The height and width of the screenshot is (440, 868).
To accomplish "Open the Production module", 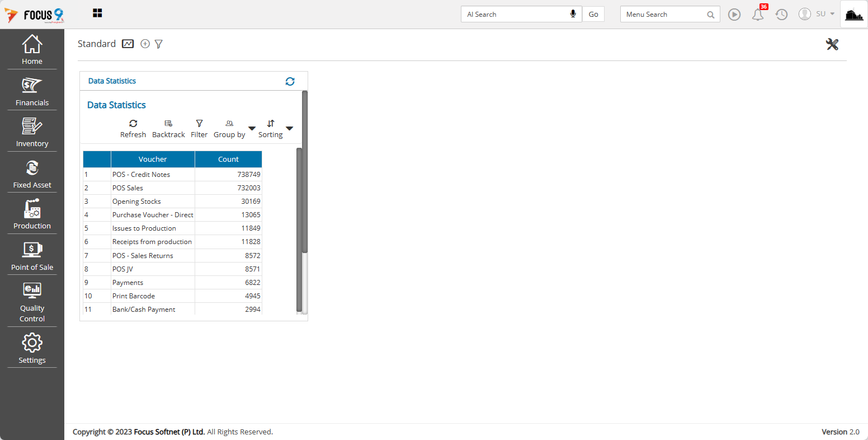I will (x=32, y=214).
